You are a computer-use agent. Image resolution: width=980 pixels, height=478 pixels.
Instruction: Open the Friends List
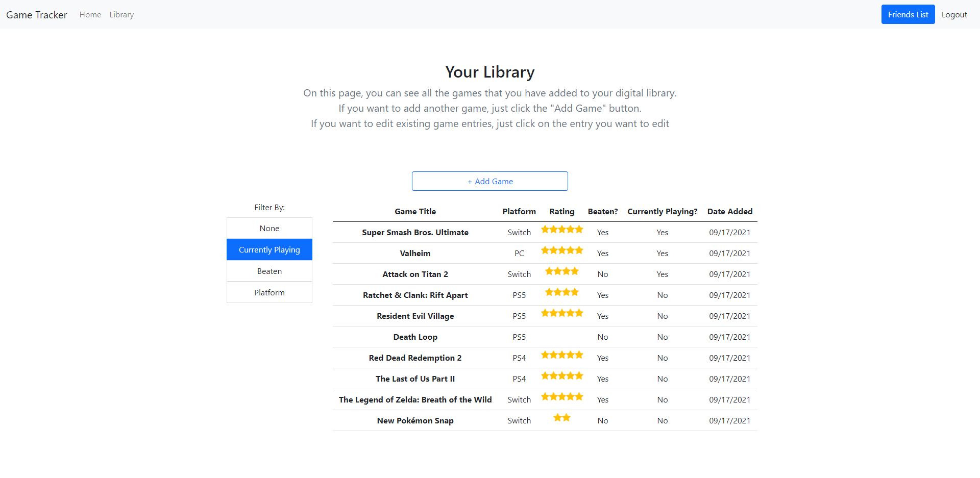click(x=908, y=14)
